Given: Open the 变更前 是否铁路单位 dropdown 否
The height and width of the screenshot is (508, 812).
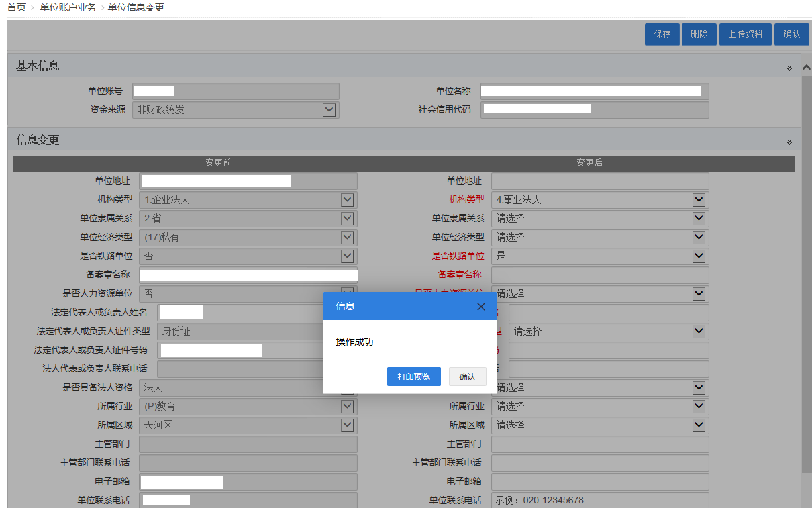Looking at the screenshot, I should [347, 256].
